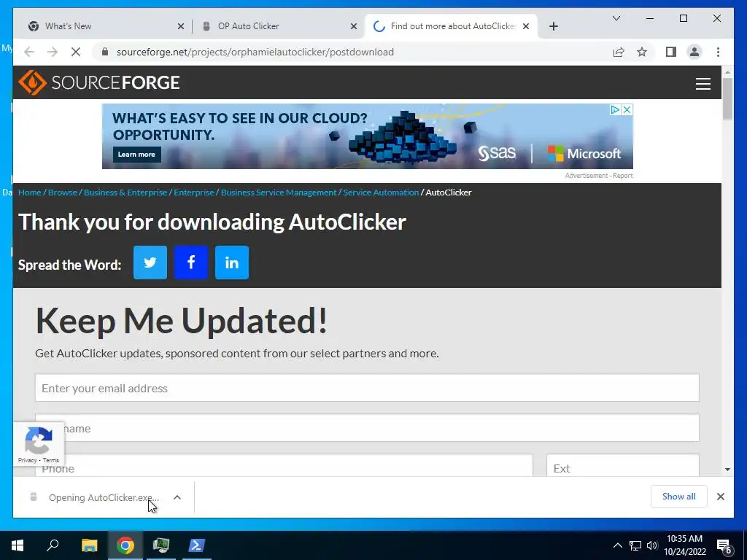Open the Browse breadcrumb link
Image resolution: width=747 pixels, height=560 pixels.
[x=63, y=192]
